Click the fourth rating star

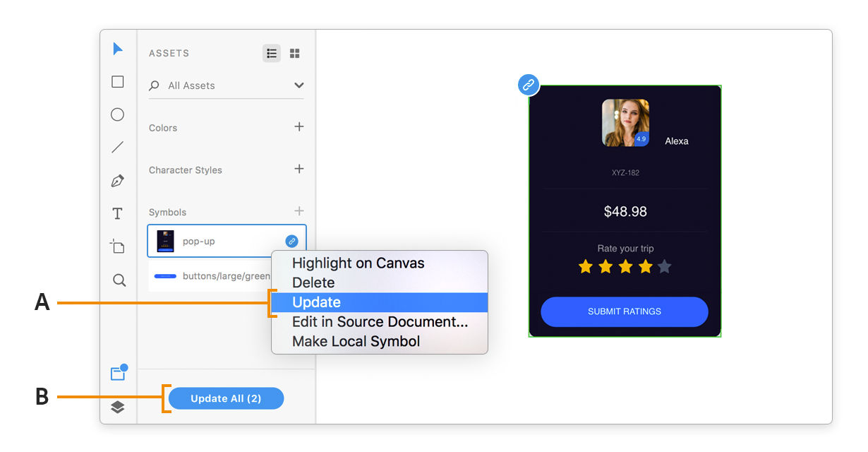tap(645, 266)
